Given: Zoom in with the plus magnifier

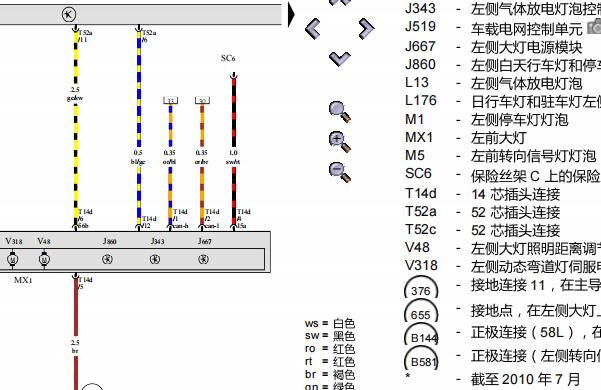Looking at the screenshot, I should [x=340, y=142].
